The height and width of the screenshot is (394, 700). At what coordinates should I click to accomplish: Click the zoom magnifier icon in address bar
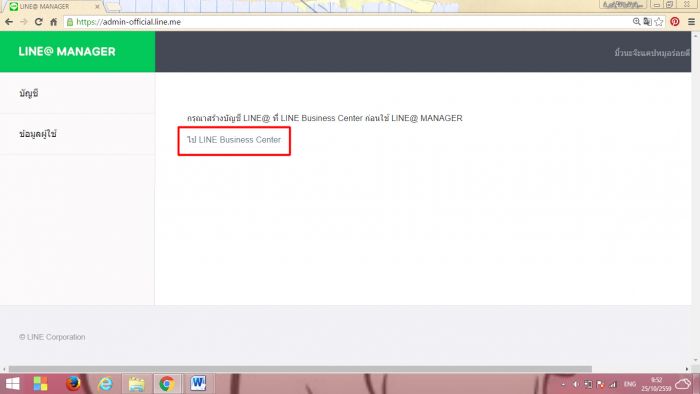point(637,21)
